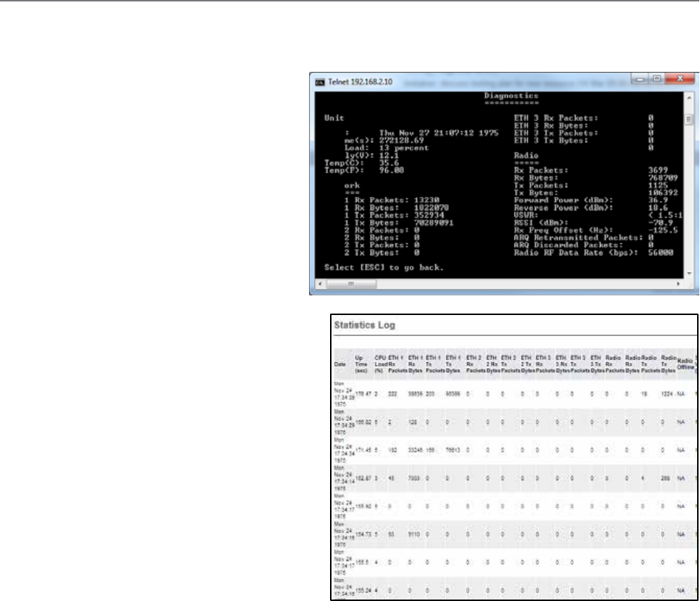Click the 'Temp(F): 96.08' line
The image size is (700, 601).
click(x=364, y=171)
